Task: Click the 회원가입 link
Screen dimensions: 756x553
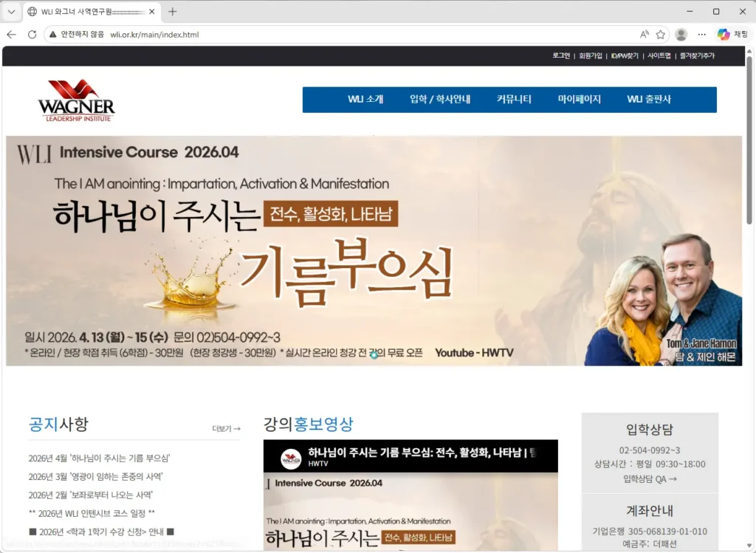Action: pos(591,56)
